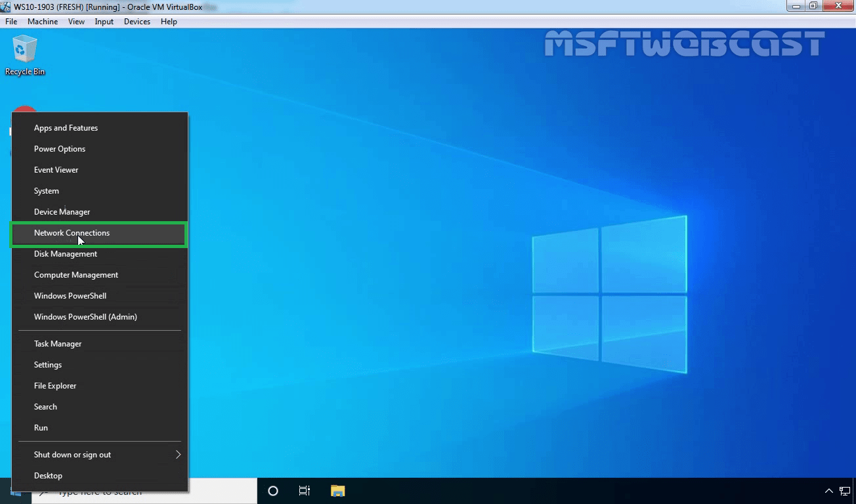Close the VirtualBox VM window
This screenshot has height=504, width=856.
(838, 6)
